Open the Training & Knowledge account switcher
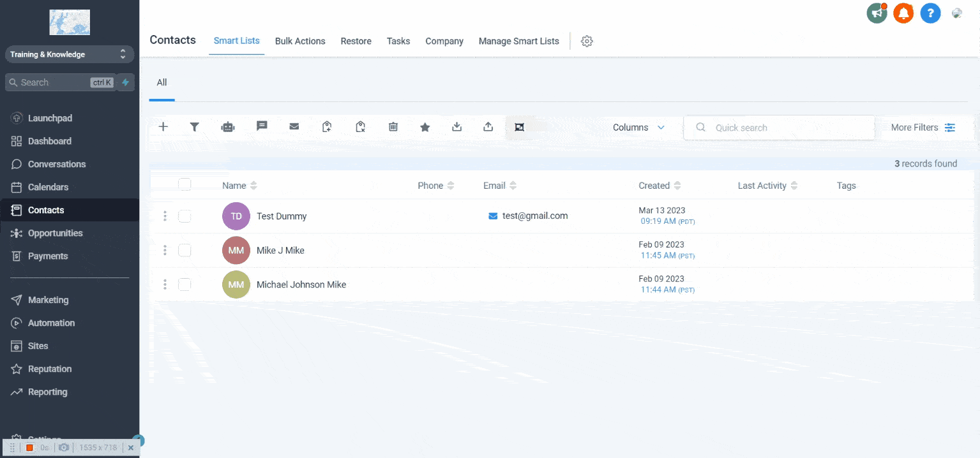 pyautogui.click(x=70, y=54)
